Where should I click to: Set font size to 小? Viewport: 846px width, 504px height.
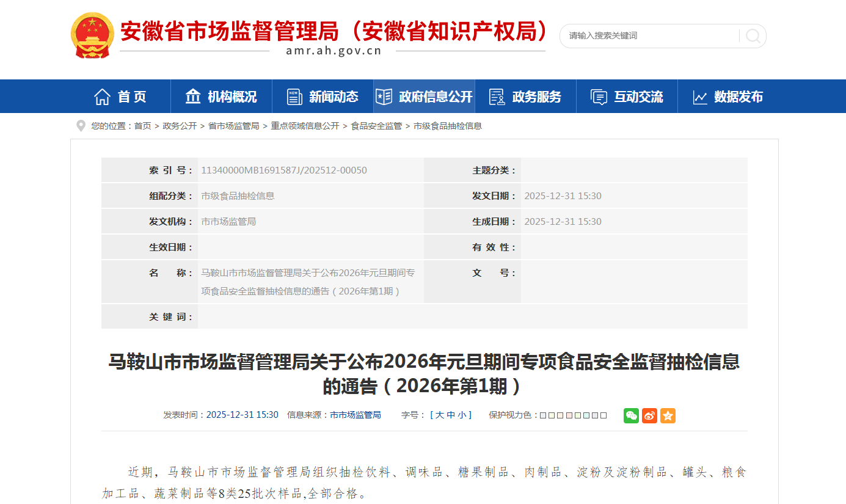(x=462, y=415)
